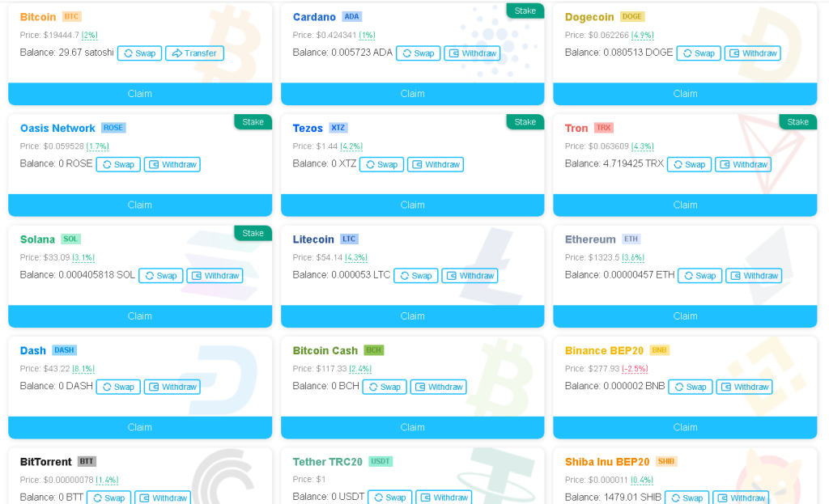Open Solana coin title link

click(x=37, y=239)
